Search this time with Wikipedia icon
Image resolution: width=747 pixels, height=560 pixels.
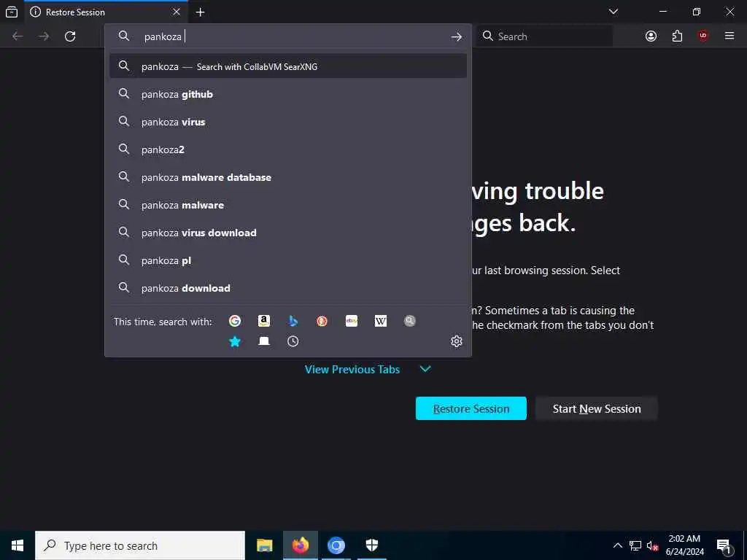tap(381, 322)
